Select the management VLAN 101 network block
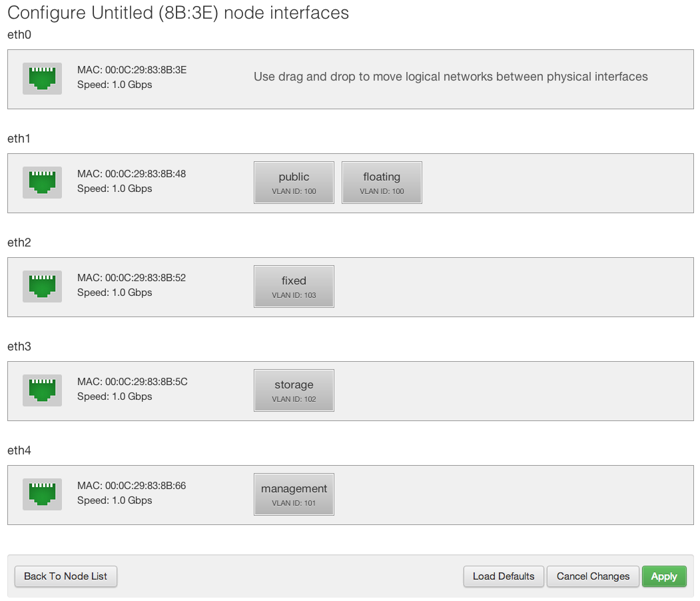Screen dimensions: 700x601 294,495
